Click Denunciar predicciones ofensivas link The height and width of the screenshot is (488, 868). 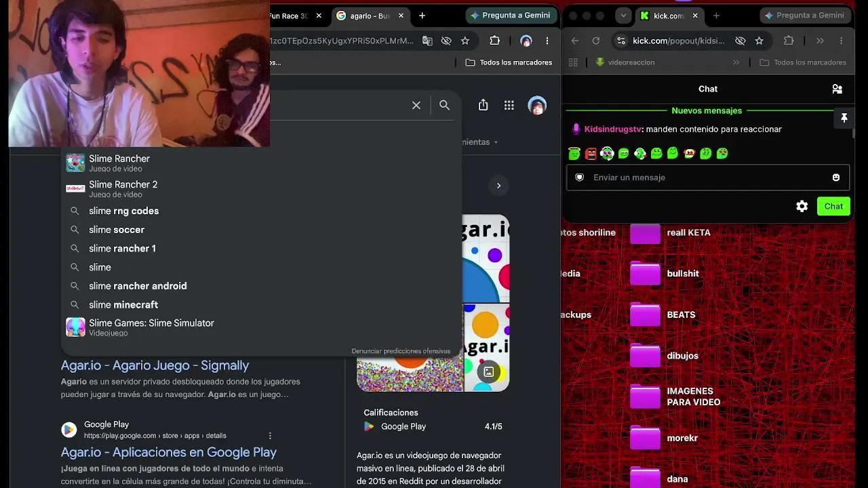point(401,351)
